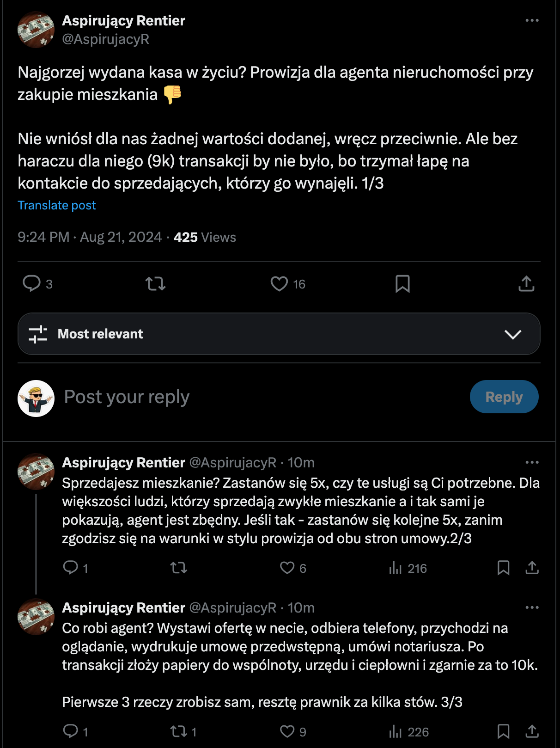
Task: Reply to the main post via comment icon
Action: click(32, 283)
